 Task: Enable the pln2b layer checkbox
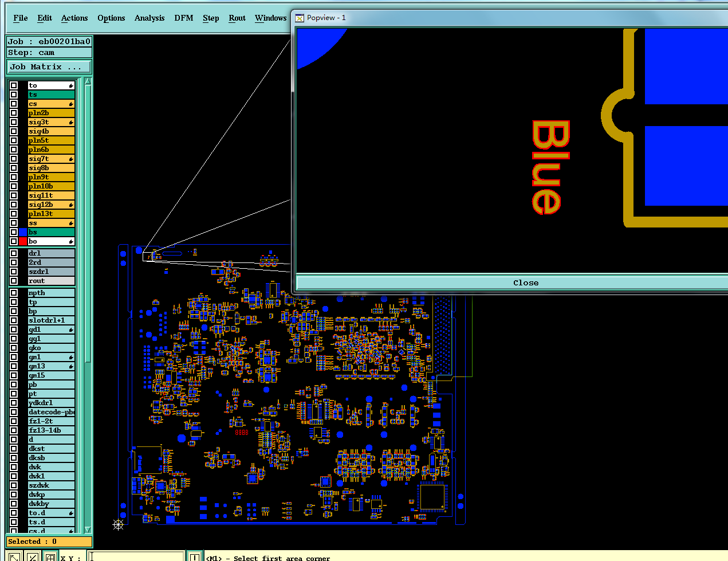[x=14, y=113]
